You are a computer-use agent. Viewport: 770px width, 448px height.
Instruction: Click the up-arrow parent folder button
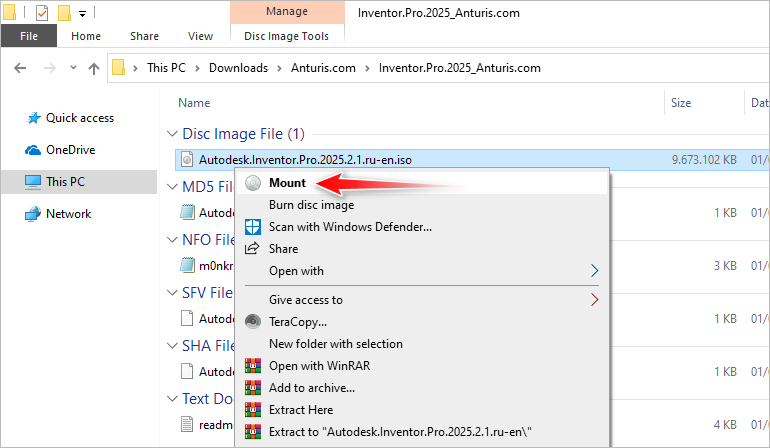[94, 68]
